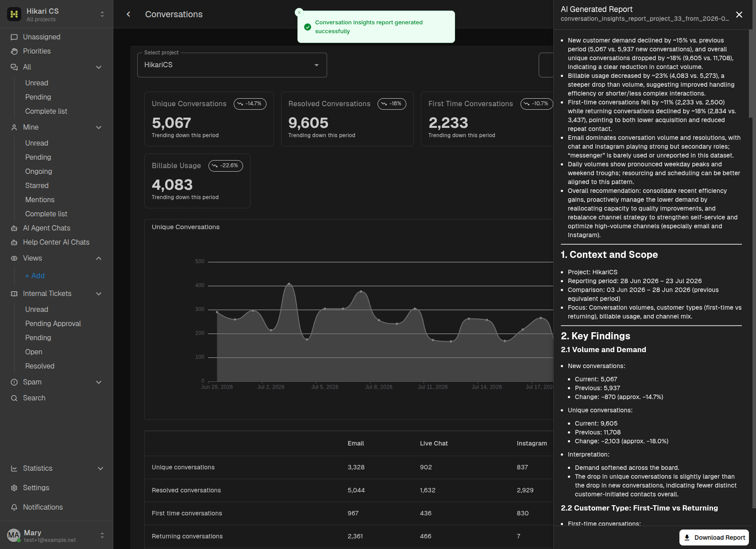
Task: Click the green success checkmark icon
Action: tap(308, 27)
